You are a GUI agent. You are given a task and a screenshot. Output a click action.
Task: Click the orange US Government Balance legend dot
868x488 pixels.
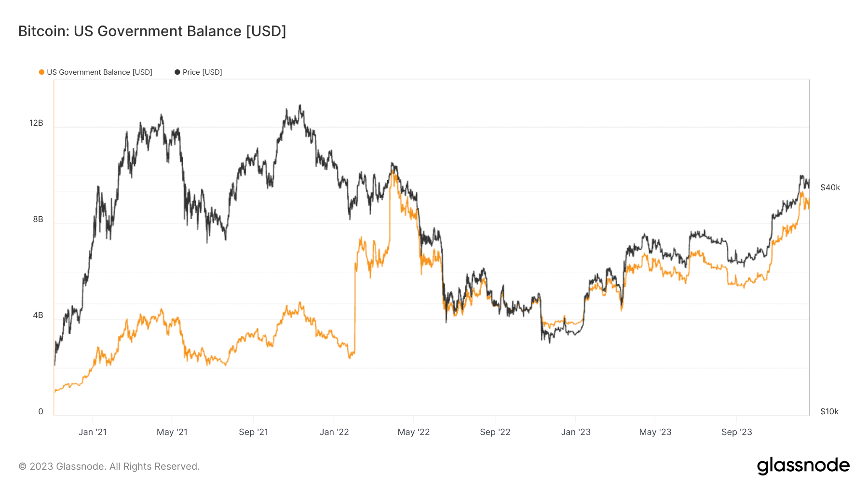click(42, 72)
